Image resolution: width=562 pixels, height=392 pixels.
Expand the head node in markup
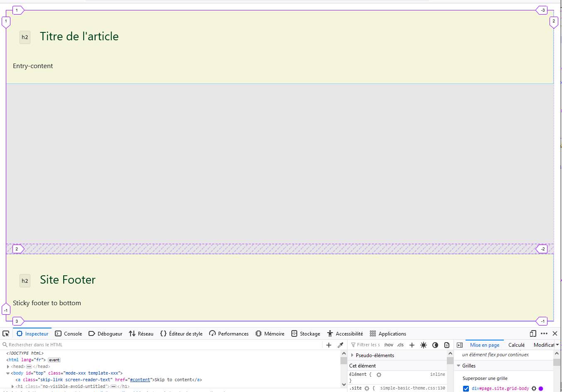[8, 367]
